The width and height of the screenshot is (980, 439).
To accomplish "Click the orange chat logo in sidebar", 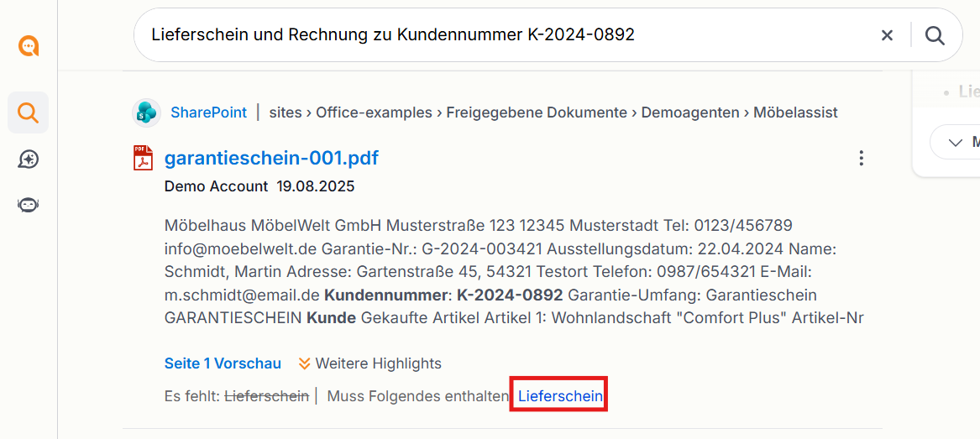I will (29, 45).
